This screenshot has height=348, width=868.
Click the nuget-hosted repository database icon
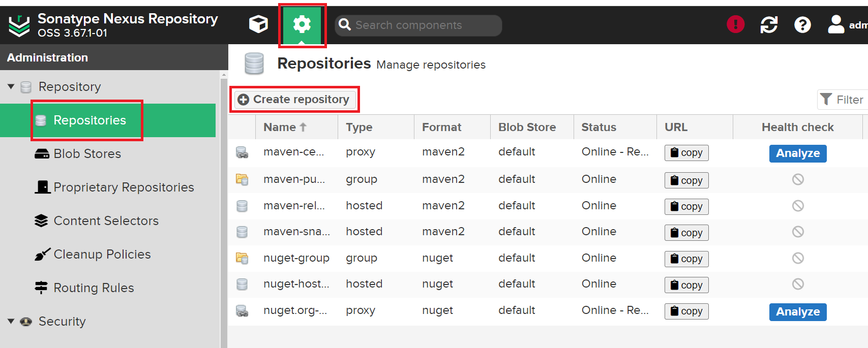[242, 284]
